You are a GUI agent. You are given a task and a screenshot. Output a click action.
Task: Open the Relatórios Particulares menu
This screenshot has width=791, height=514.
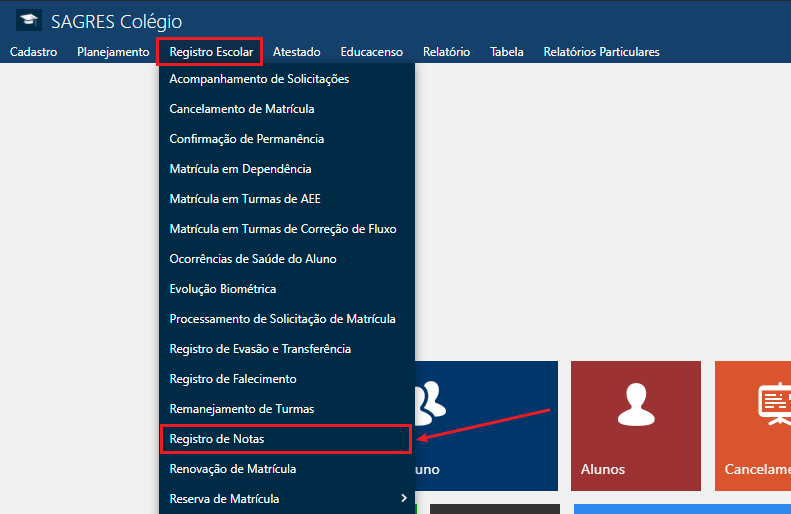[x=601, y=52]
